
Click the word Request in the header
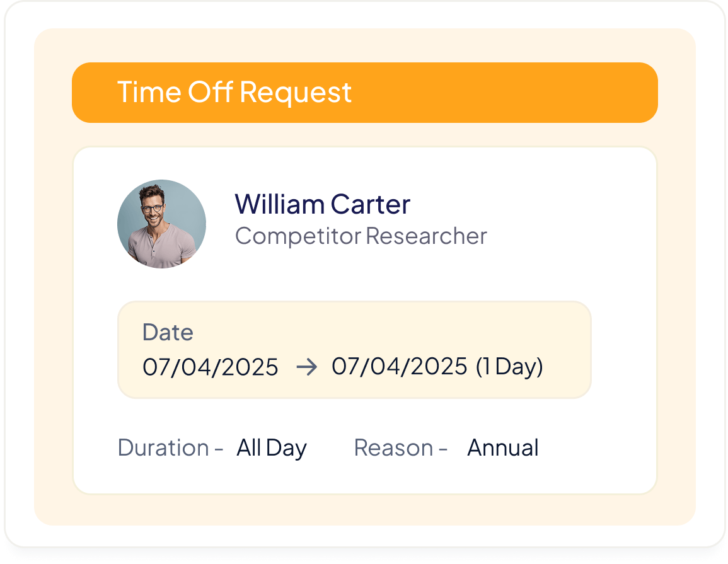[x=296, y=92]
